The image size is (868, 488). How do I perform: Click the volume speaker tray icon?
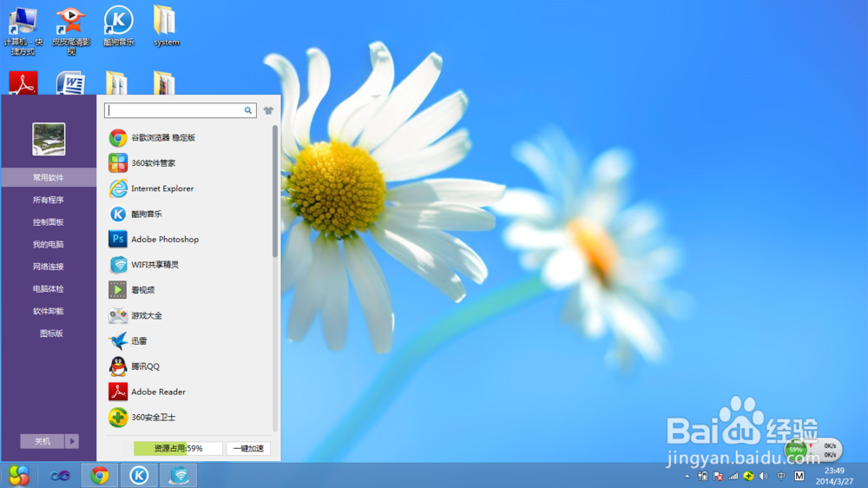(x=763, y=476)
